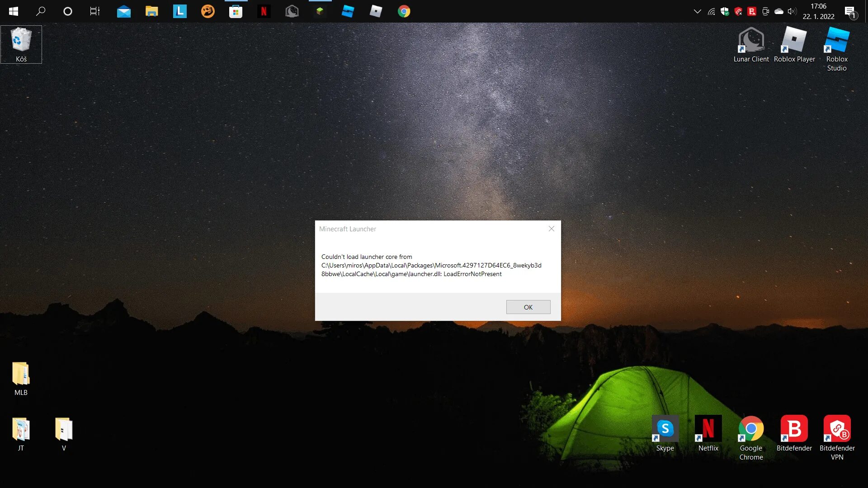This screenshot has height=488, width=868.
Task: Click the Meet Now tray icon
Action: 765,11
